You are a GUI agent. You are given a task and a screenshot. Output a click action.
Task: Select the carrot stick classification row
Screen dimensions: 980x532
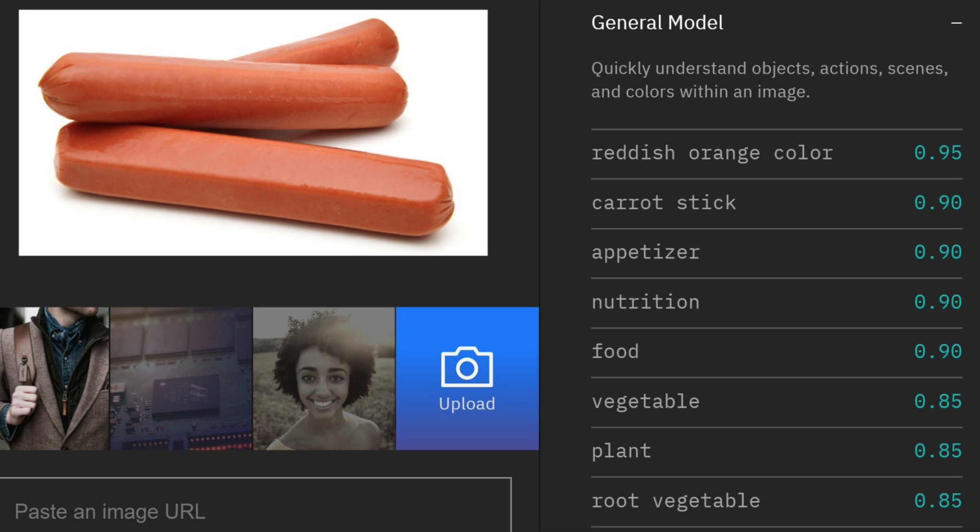[x=777, y=203]
